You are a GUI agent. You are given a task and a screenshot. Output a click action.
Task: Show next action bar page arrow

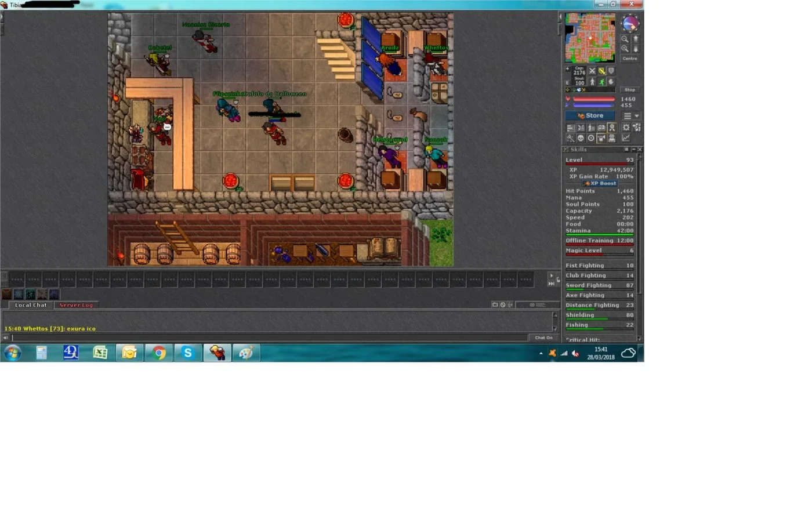pyautogui.click(x=552, y=275)
